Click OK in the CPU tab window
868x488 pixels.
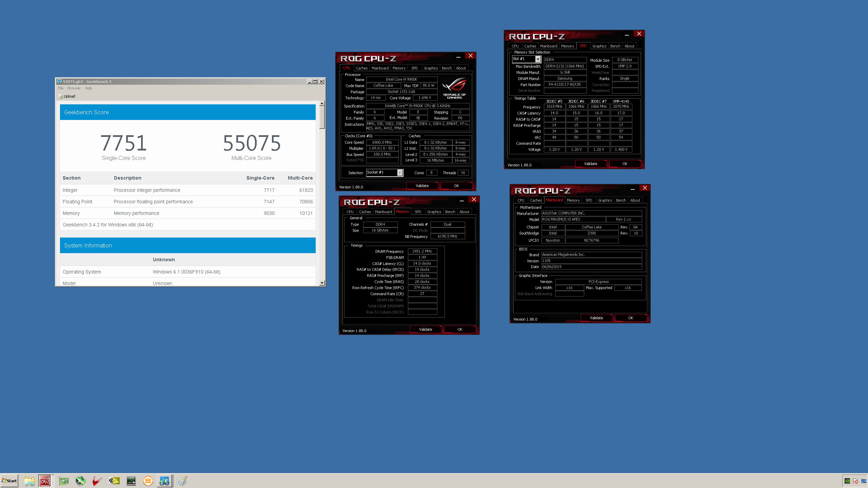[x=456, y=186]
